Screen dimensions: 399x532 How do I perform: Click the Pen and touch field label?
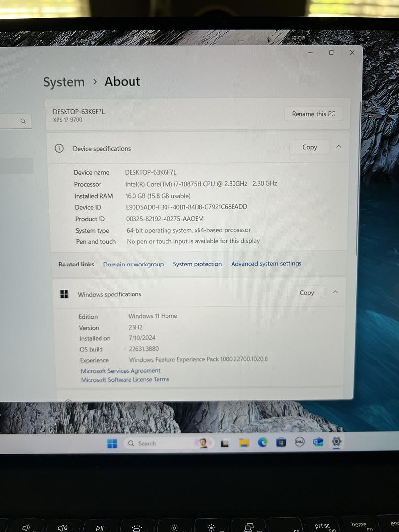point(96,241)
